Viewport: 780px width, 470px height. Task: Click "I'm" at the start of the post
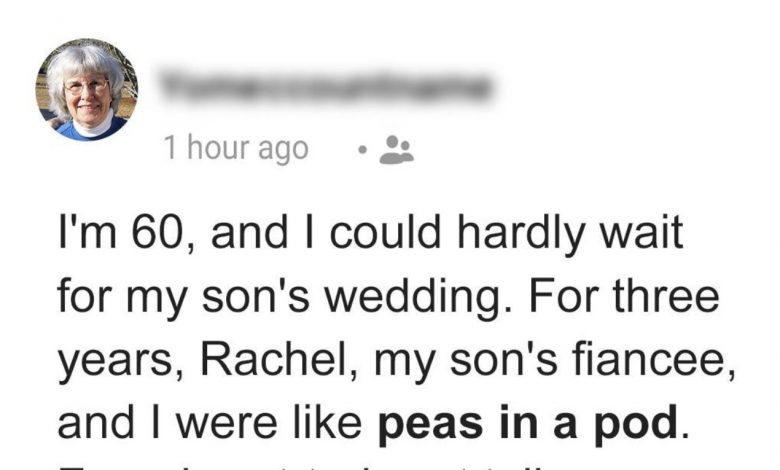click(79, 237)
